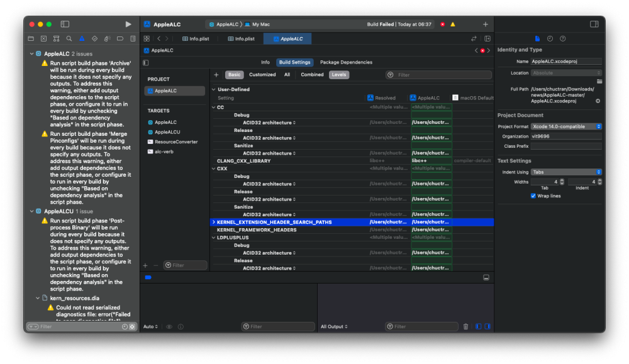The width and height of the screenshot is (629, 364).
Task: Switch to the second Info.plist tab
Action: tap(242, 39)
